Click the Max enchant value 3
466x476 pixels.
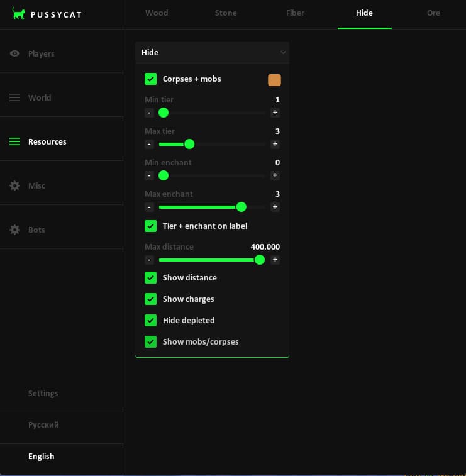[x=277, y=194]
